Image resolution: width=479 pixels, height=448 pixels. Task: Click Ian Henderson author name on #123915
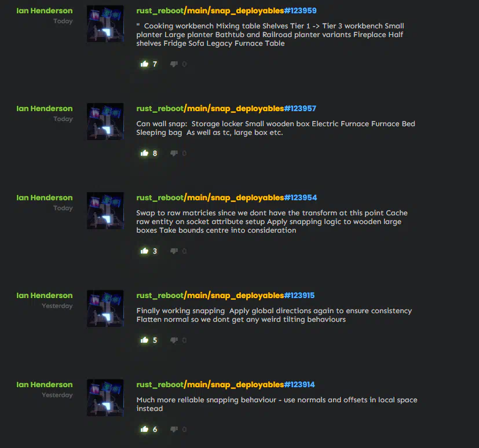pos(45,295)
